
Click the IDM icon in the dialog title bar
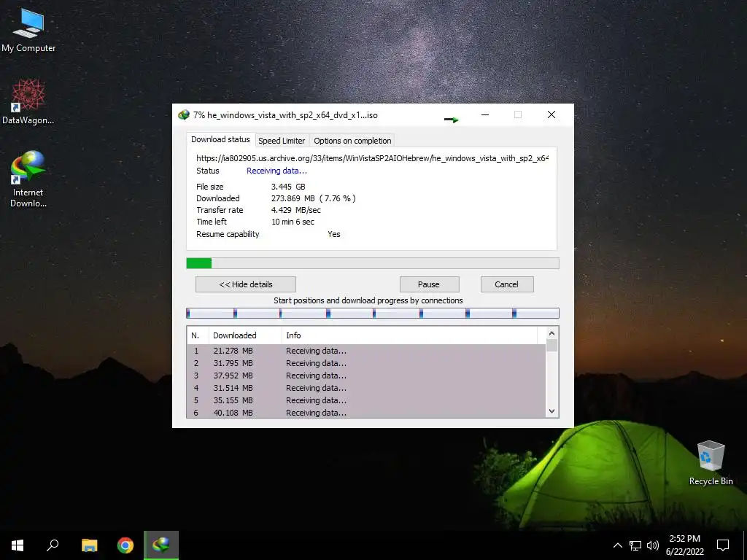pos(183,114)
